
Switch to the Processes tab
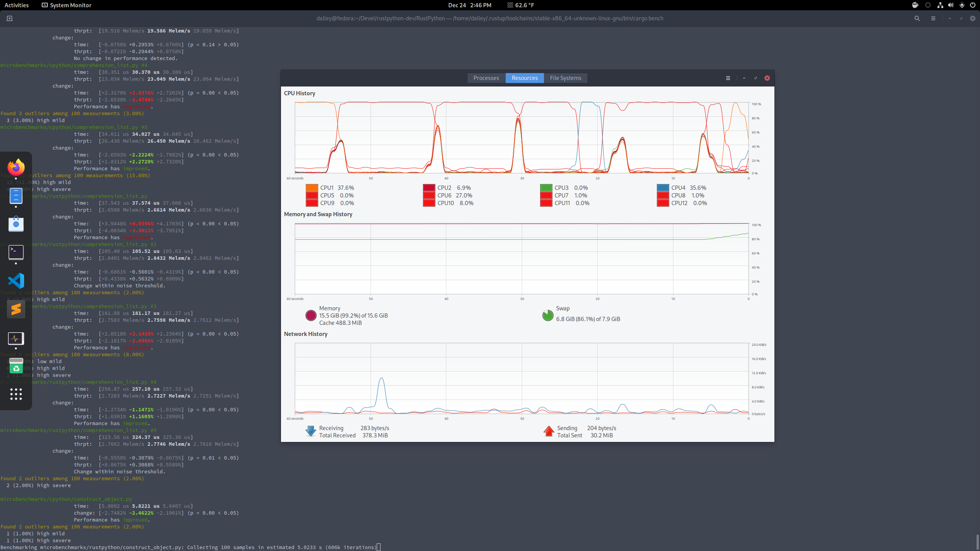click(486, 78)
